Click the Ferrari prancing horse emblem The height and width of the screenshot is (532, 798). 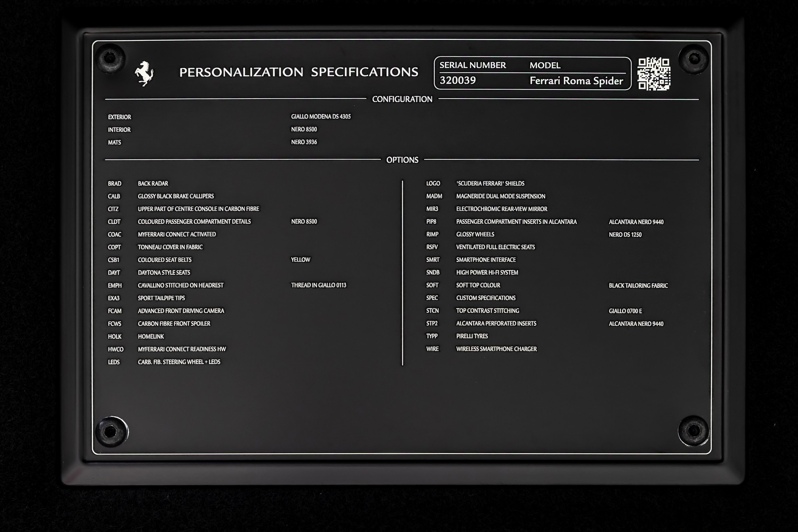pyautogui.click(x=146, y=73)
